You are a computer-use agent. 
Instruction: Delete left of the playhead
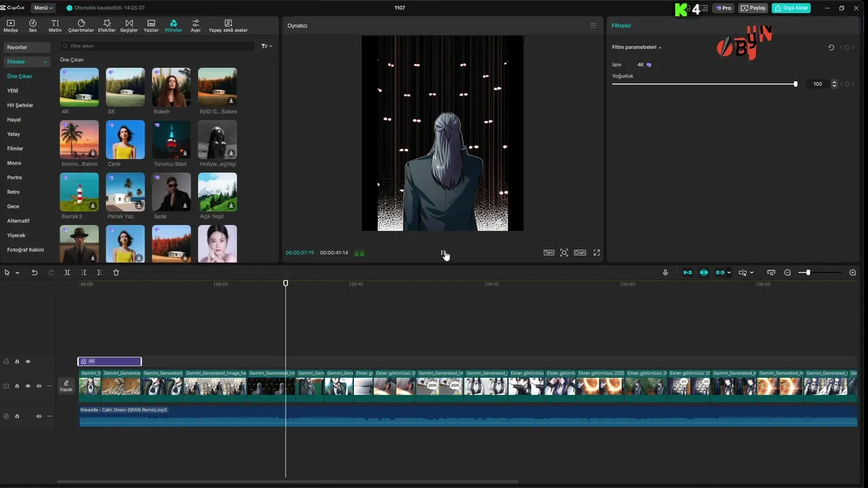pyautogui.click(x=83, y=272)
